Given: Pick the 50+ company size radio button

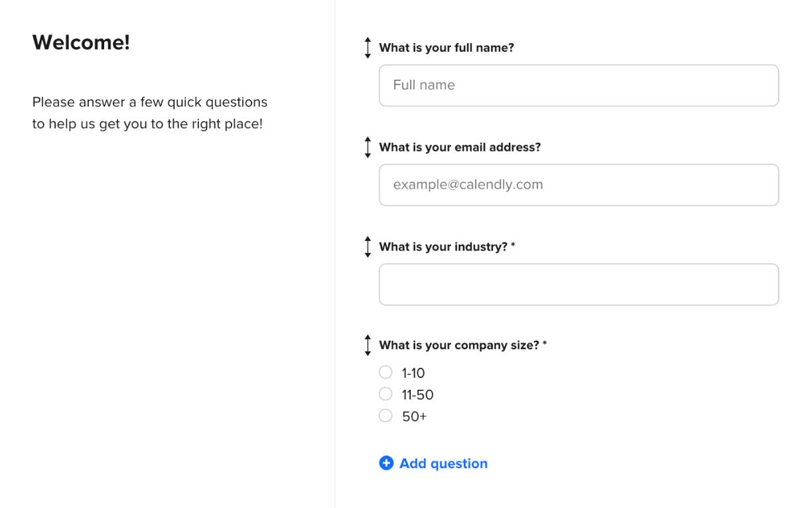Looking at the screenshot, I should 385,416.
